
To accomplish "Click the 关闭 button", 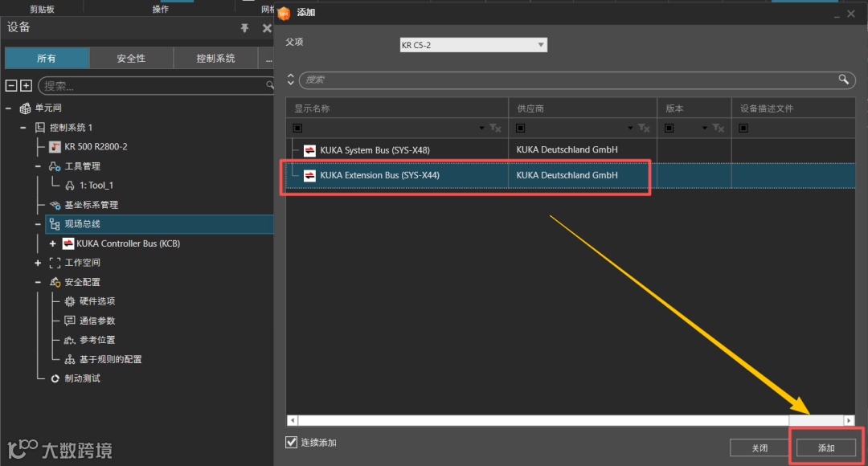I will (759, 448).
